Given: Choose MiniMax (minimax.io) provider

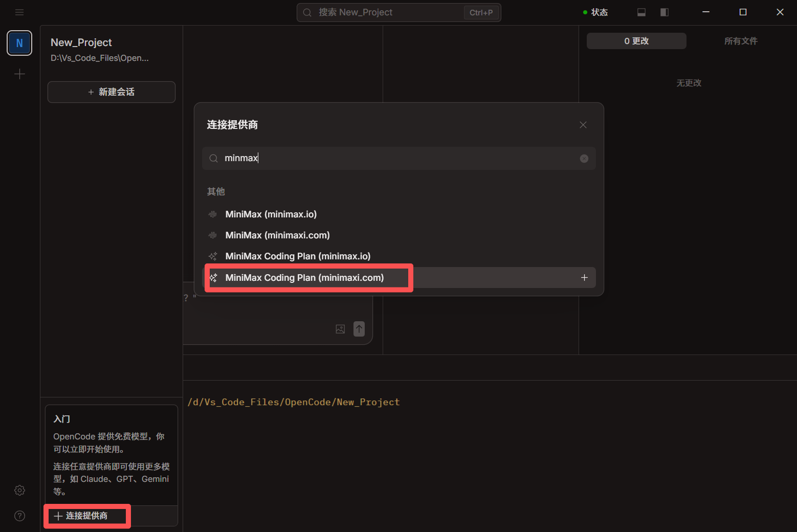Looking at the screenshot, I should pos(399,214).
